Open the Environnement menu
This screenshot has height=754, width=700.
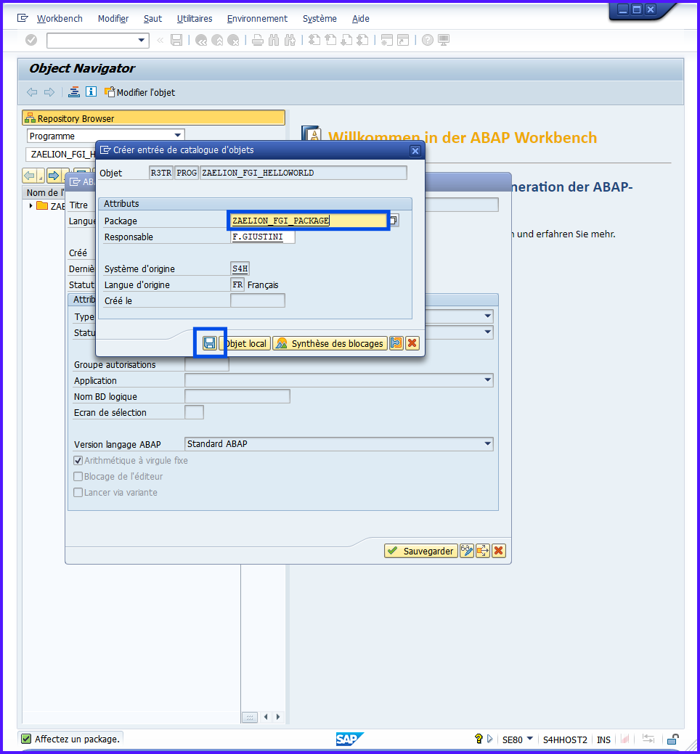(x=257, y=19)
